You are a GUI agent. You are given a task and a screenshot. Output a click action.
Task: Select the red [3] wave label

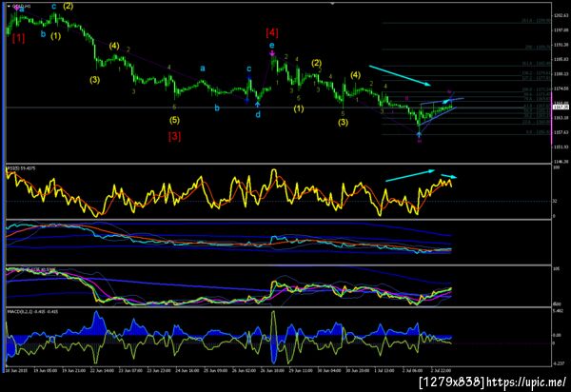[174, 136]
